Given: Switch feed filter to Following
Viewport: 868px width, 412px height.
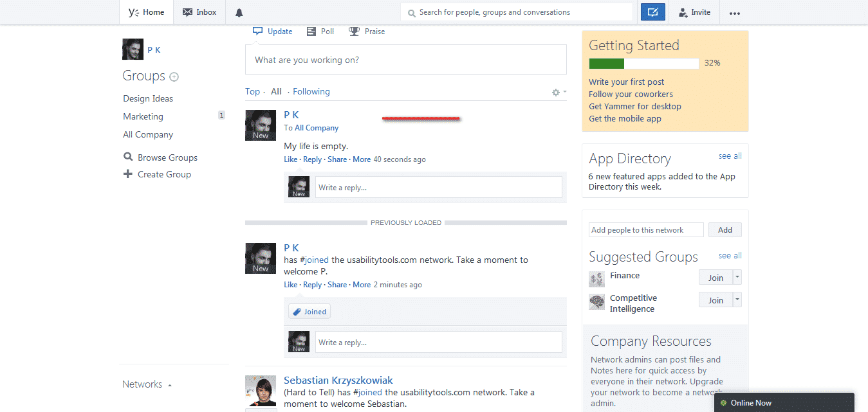Looking at the screenshot, I should [311, 91].
